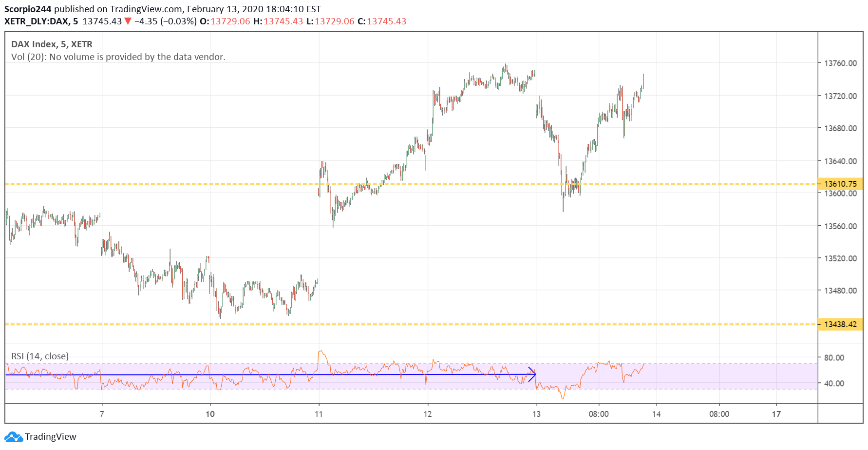This screenshot has width=868, height=450.
Task: Click the Scorpio244 author name
Action: tap(28, 9)
